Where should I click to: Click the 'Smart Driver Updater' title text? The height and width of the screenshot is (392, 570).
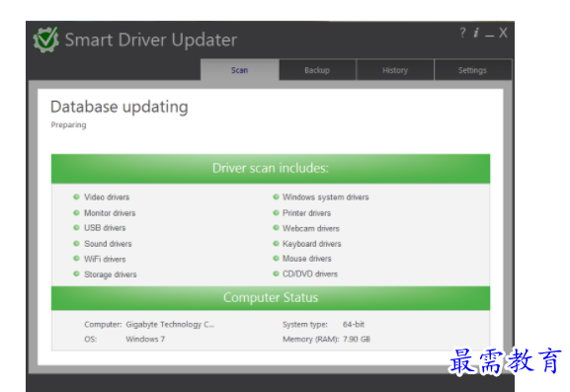click(151, 39)
